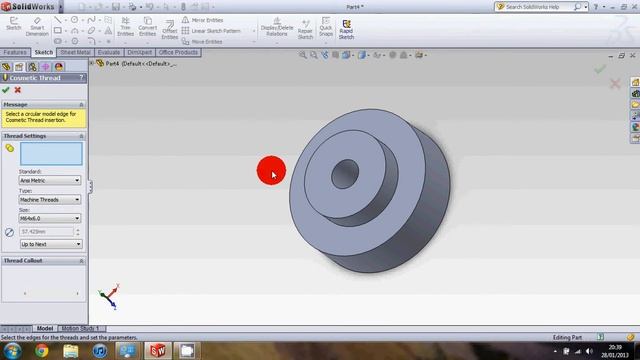
Task: Switch to the Model bottom tab
Action: tap(45, 328)
